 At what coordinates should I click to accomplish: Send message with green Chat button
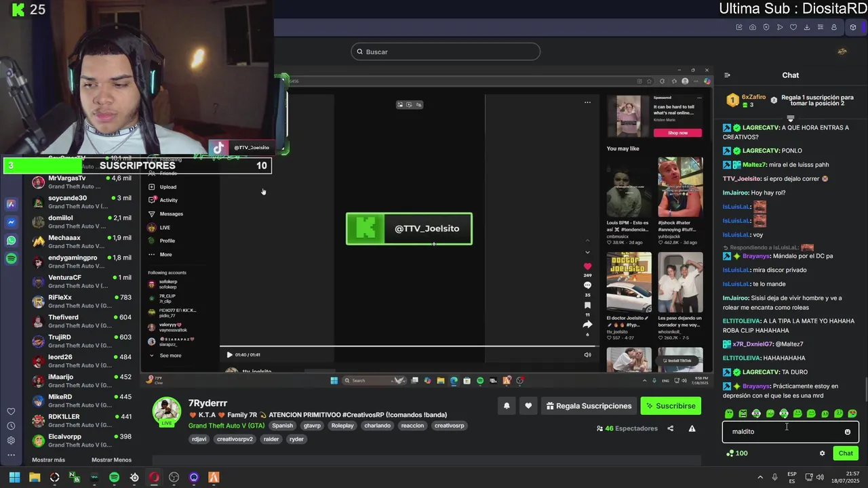pyautogui.click(x=846, y=453)
